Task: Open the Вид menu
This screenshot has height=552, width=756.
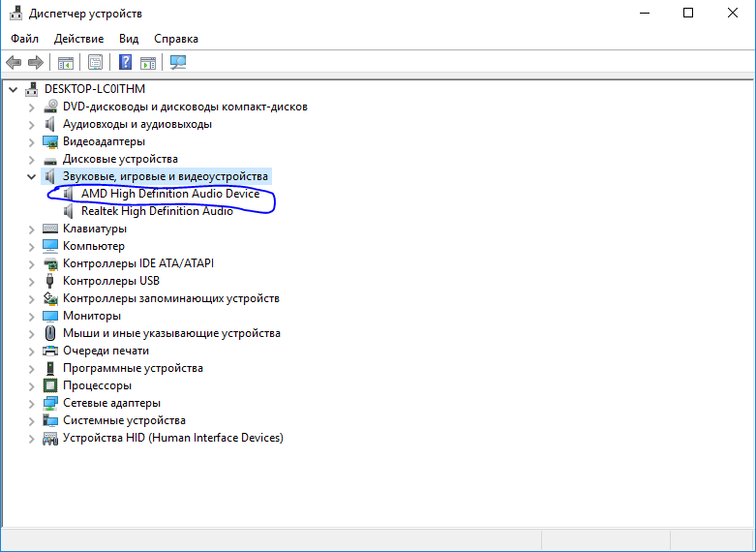Action: pos(129,39)
